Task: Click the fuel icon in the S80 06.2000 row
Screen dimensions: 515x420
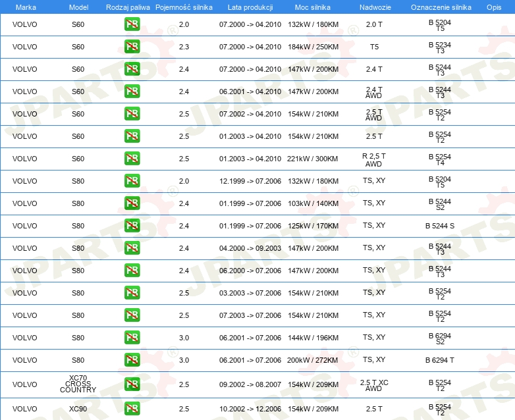Action: tap(132, 271)
